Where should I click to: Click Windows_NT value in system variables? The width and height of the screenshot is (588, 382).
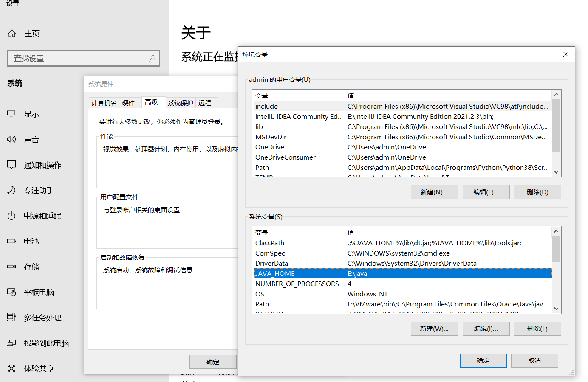pos(367,294)
